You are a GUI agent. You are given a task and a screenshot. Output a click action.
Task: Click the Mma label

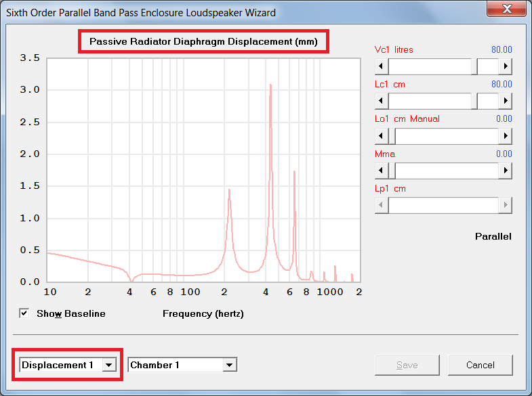385,154
